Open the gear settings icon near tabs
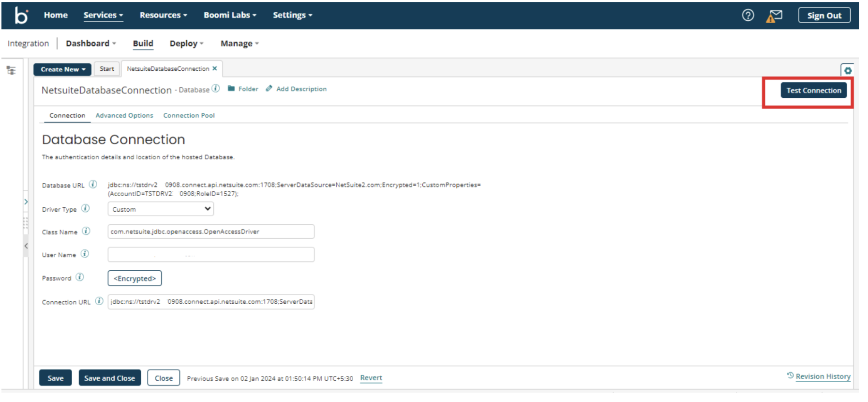Viewport: 868px width, 402px height. [847, 71]
